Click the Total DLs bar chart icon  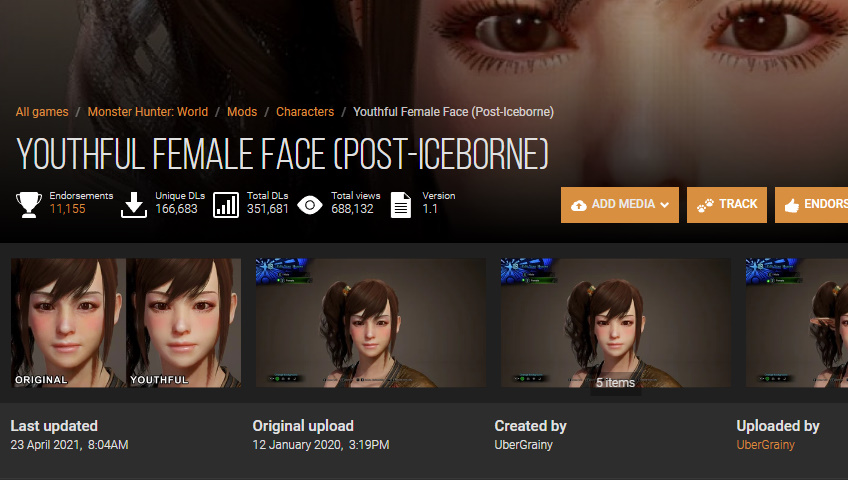point(226,205)
